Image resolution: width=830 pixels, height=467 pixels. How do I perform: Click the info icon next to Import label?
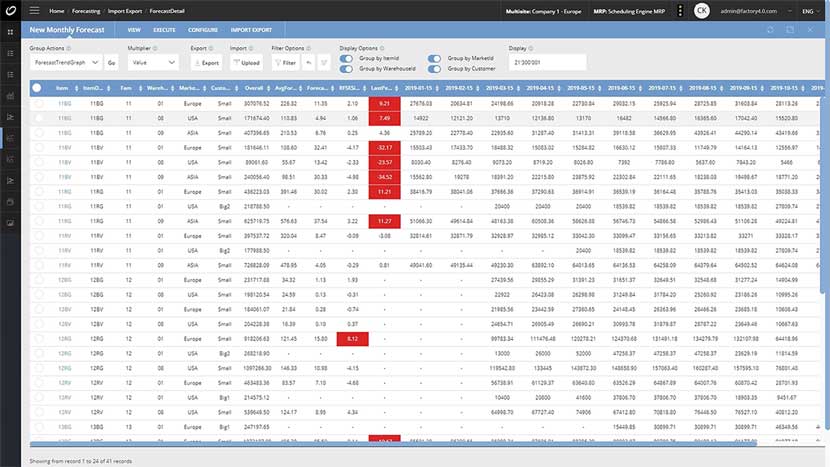(x=251, y=48)
